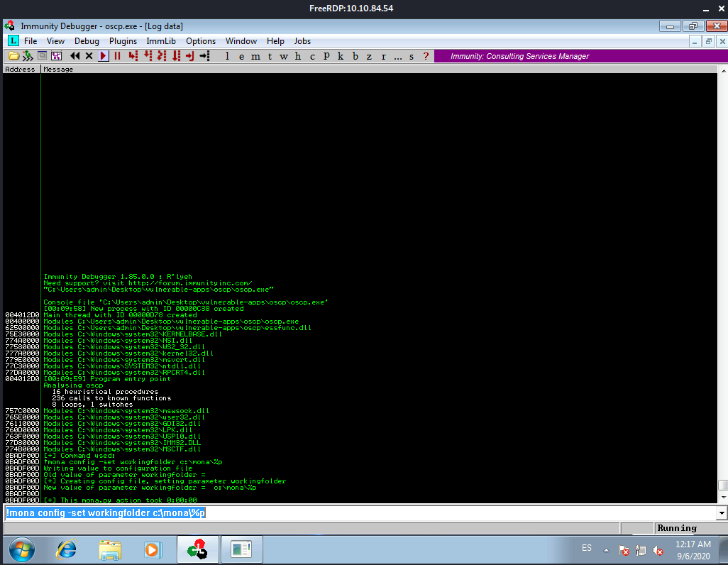Click the volume muted tray icon
The height and width of the screenshot is (565, 728).
click(x=658, y=551)
